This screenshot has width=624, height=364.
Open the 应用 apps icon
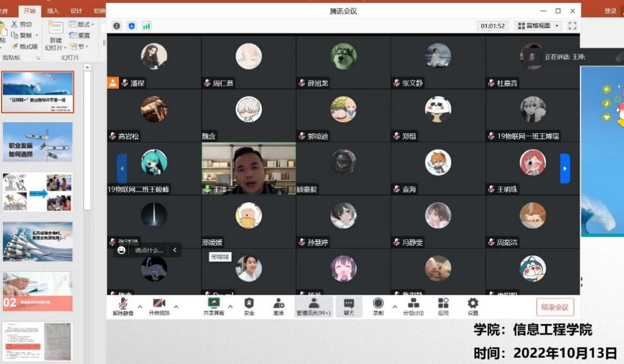click(x=443, y=303)
